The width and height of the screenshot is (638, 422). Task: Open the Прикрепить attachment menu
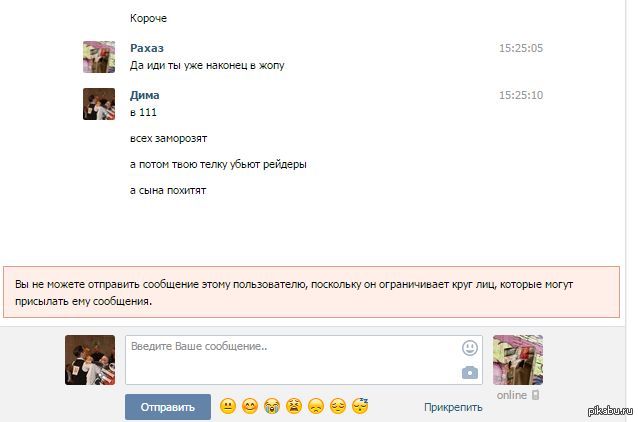(452, 407)
